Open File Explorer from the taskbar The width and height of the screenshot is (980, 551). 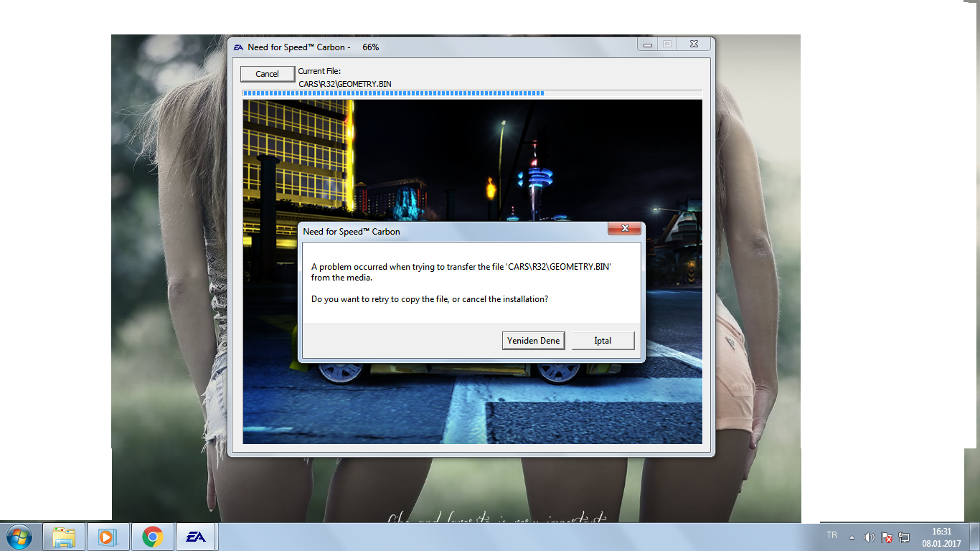[64, 537]
